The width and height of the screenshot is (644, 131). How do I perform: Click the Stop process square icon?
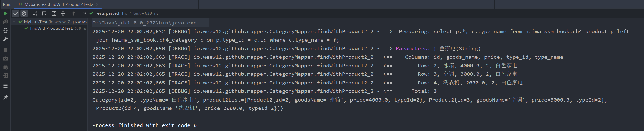pyautogui.click(x=6, y=50)
